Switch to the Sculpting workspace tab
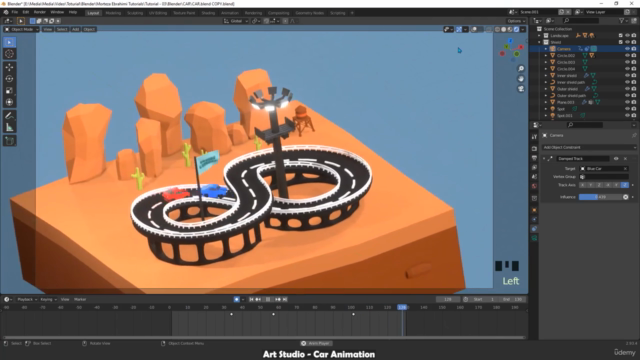The height and width of the screenshot is (360, 640). click(x=135, y=13)
